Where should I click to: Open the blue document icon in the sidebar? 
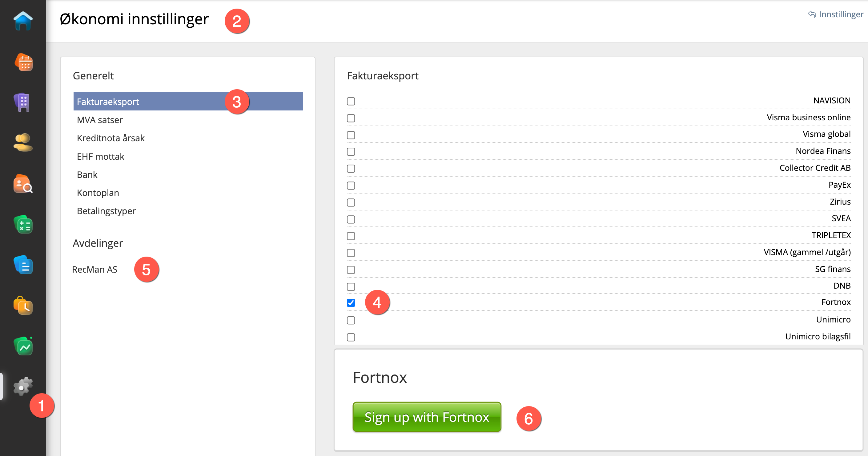click(23, 265)
